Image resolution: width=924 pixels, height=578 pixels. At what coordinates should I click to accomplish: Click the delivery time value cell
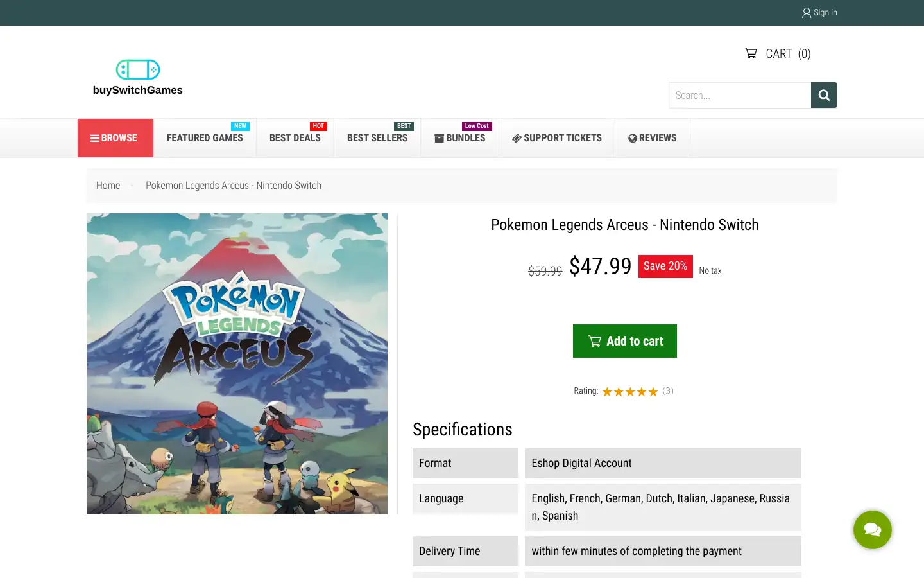point(663,551)
